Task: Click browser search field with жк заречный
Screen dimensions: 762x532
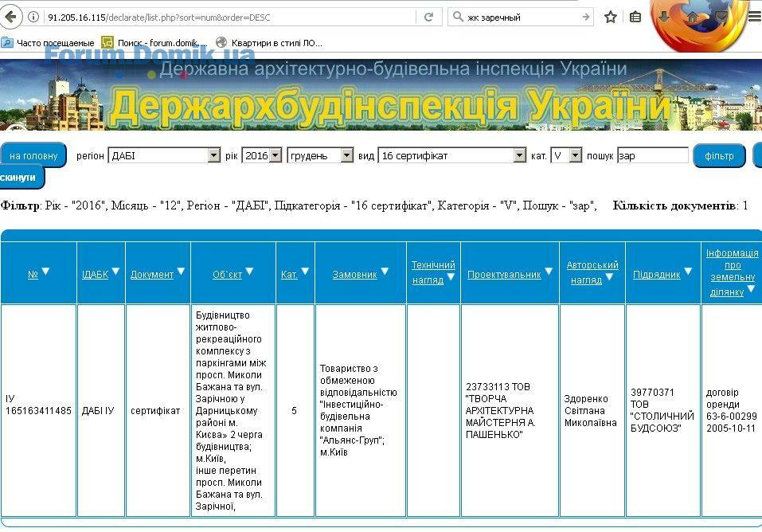Action: pyautogui.click(x=521, y=18)
